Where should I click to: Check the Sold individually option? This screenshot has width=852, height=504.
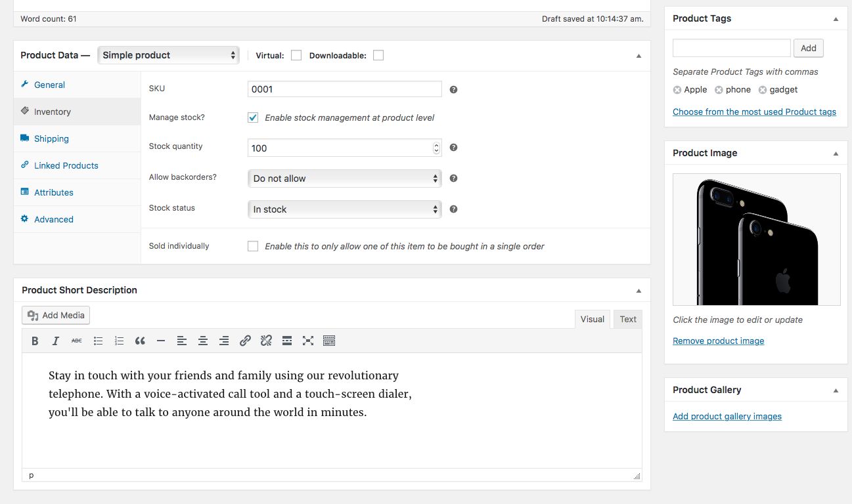point(253,246)
